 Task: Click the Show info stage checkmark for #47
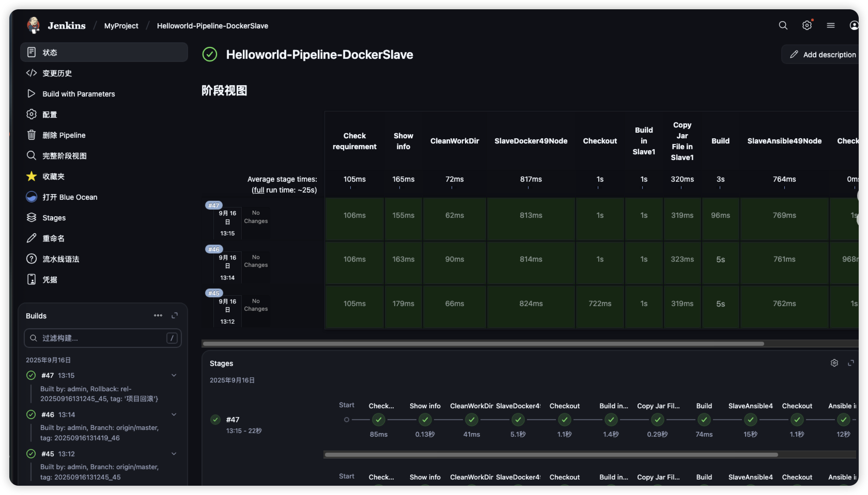425,420
